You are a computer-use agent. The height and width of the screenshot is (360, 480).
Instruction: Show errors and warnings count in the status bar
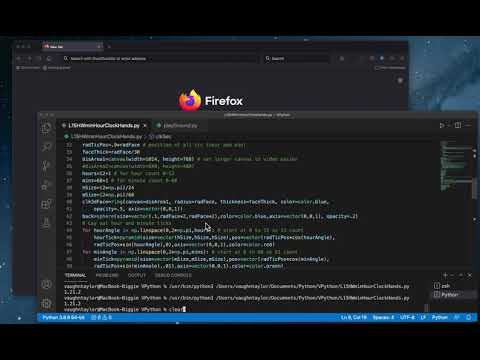pyautogui.click(x=102, y=317)
